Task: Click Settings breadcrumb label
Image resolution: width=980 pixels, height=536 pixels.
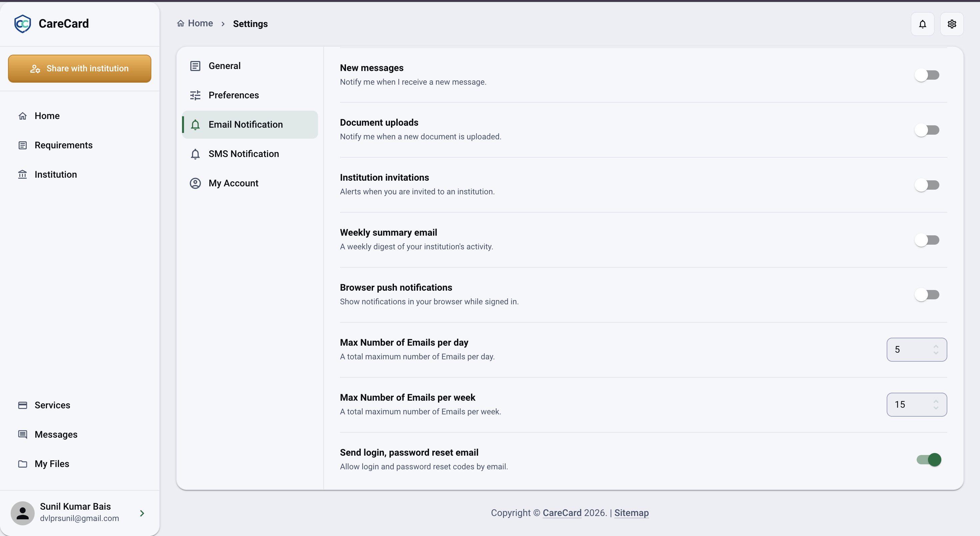Action: coord(250,24)
